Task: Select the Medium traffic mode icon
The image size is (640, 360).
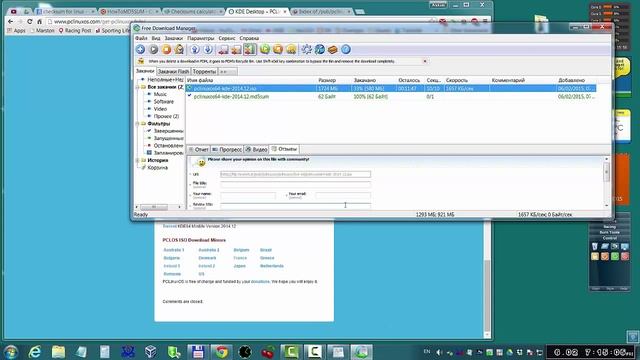Action: [x=236, y=49]
